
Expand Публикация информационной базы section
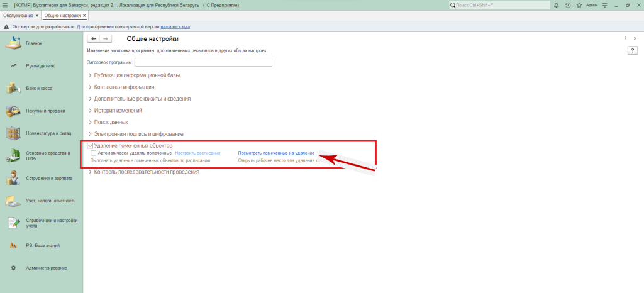coord(136,75)
